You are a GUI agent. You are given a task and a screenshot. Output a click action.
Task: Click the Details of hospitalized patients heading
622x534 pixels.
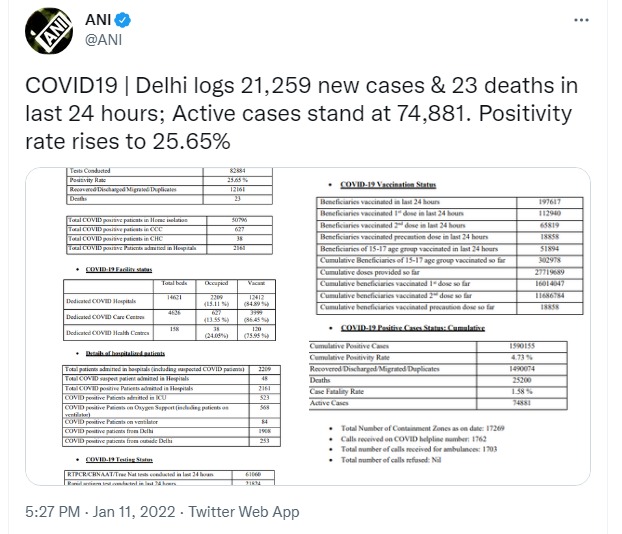(x=125, y=353)
